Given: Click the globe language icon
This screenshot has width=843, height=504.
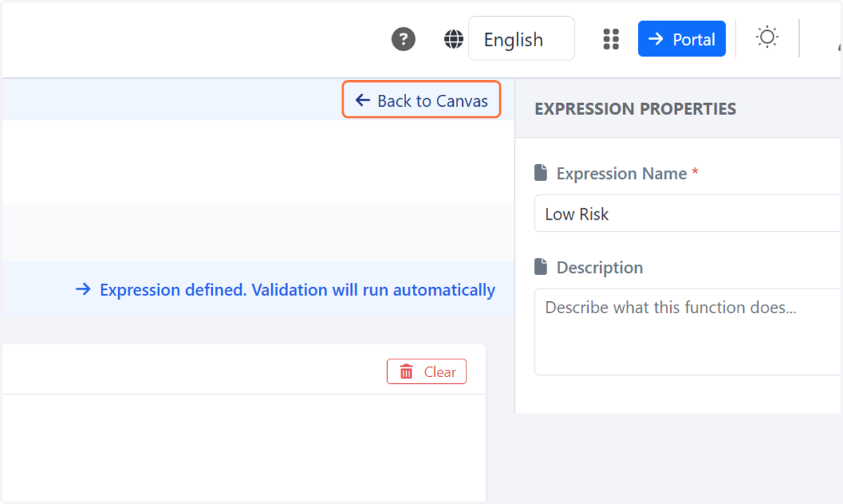Looking at the screenshot, I should point(454,39).
